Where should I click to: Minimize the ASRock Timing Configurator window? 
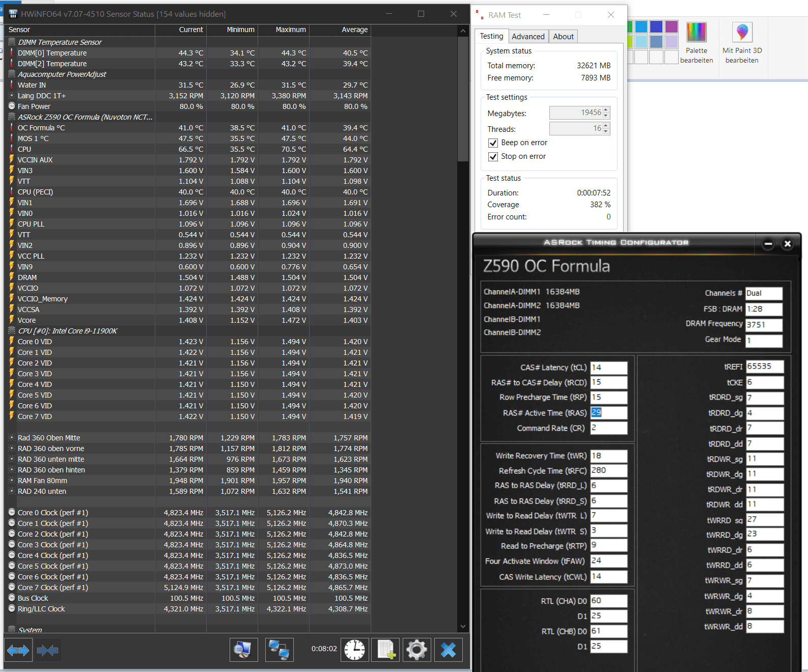coord(768,244)
